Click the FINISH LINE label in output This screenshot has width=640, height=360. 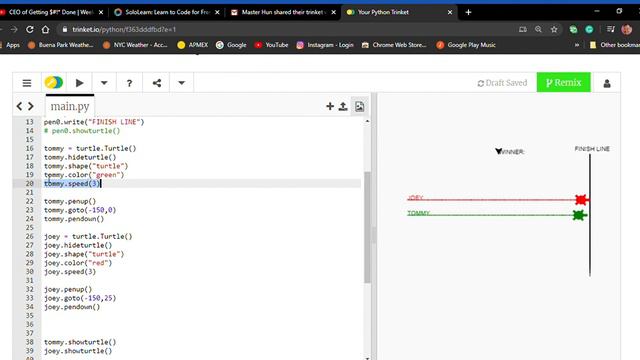pos(592,149)
